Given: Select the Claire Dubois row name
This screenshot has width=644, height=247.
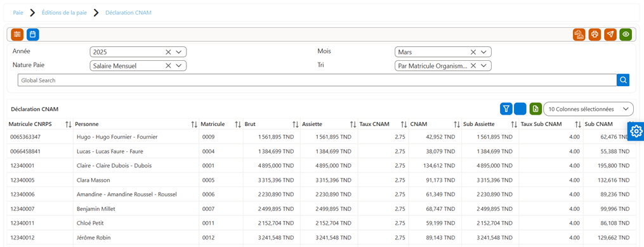Looking at the screenshot, I should point(114,166).
